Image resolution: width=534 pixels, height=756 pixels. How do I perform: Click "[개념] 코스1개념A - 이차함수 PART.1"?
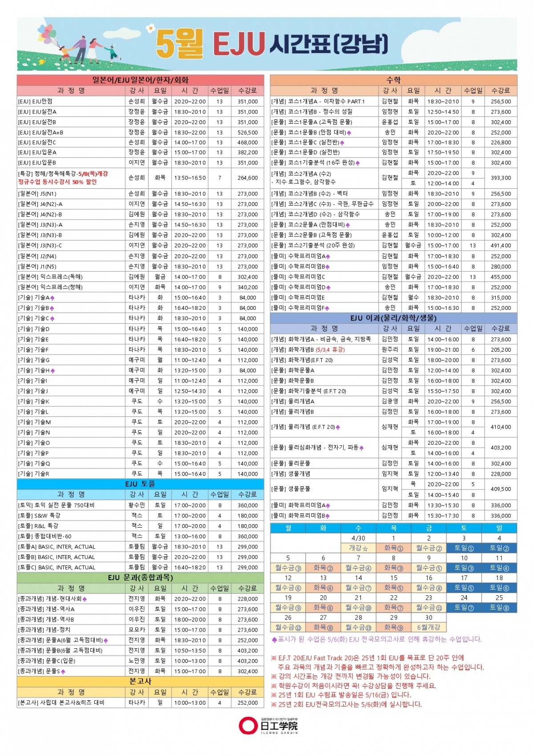[318, 102]
